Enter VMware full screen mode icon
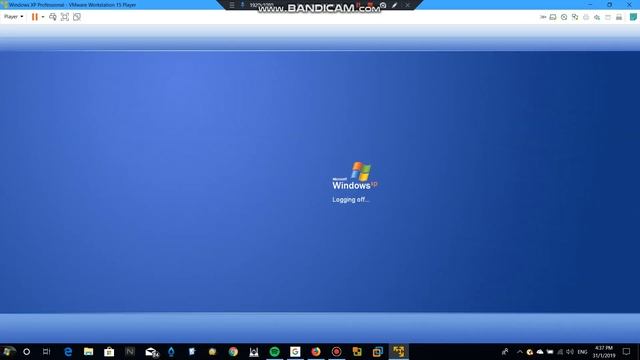 (x=64, y=17)
